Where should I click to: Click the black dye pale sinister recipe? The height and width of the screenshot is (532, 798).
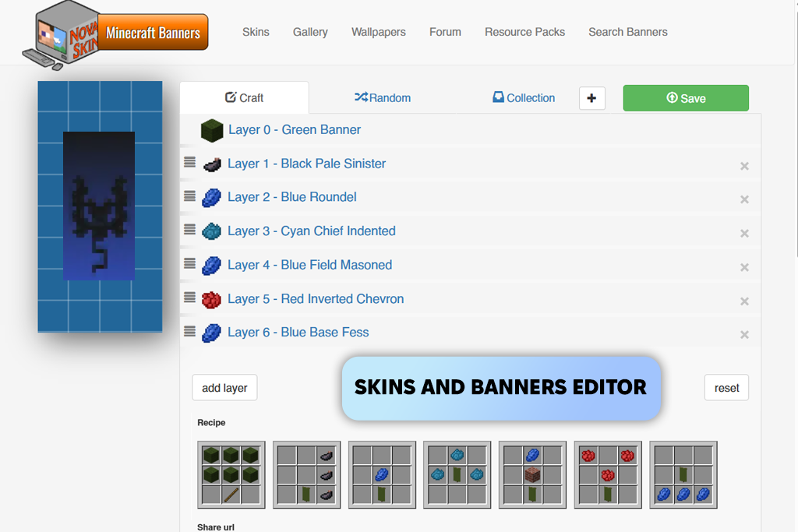click(x=306, y=474)
